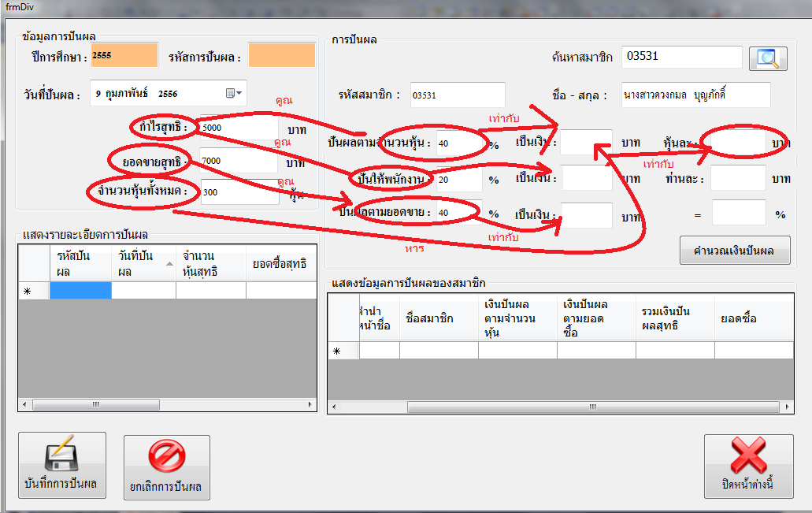The width and height of the screenshot is (812, 513).
Task: Click the red prohibition cancel icon
Action: pos(165,455)
